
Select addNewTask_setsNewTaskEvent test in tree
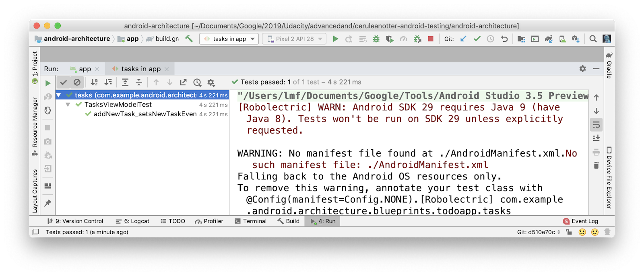coord(145,114)
